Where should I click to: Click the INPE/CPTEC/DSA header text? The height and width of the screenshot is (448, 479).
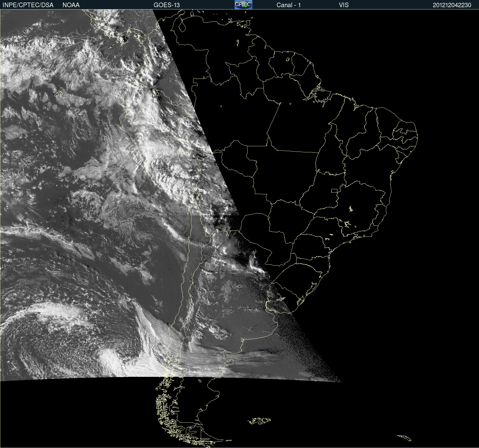(x=28, y=5)
